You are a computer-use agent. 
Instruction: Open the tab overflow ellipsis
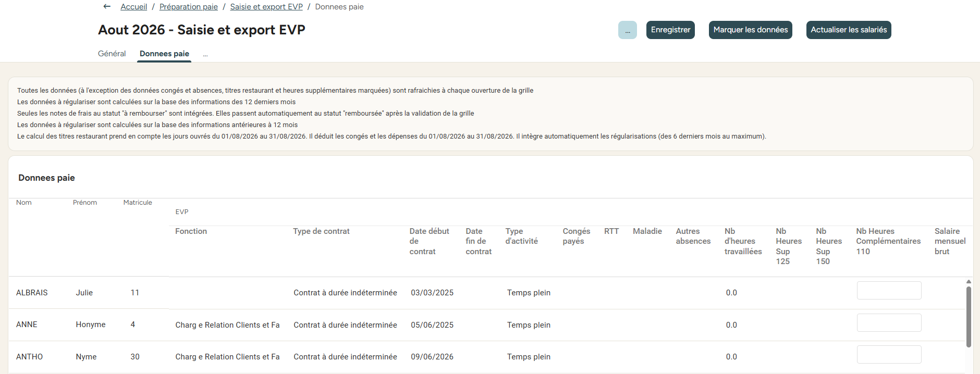pos(205,54)
